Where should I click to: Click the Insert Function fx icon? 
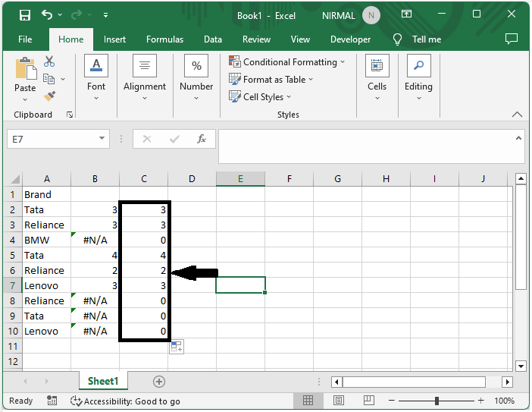[202, 139]
